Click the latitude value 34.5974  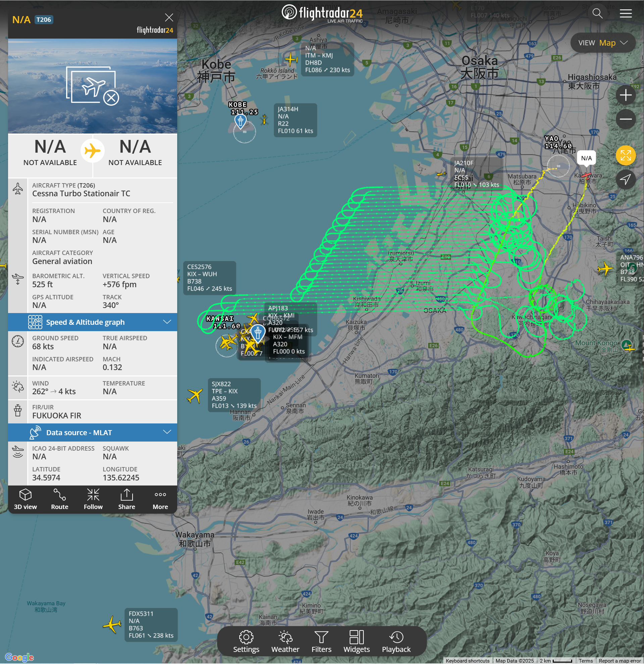pyautogui.click(x=46, y=478)
